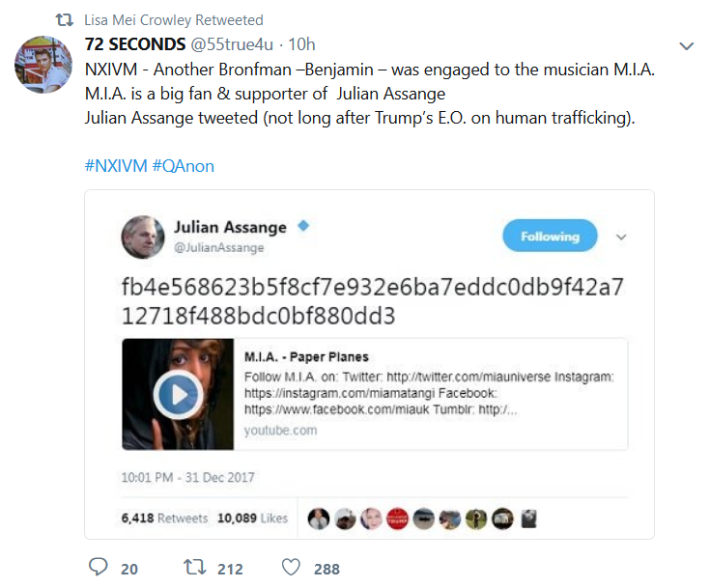710x588 pixels.
Task: View the 6,418 Retweets list
Action: tap(164, 518)
